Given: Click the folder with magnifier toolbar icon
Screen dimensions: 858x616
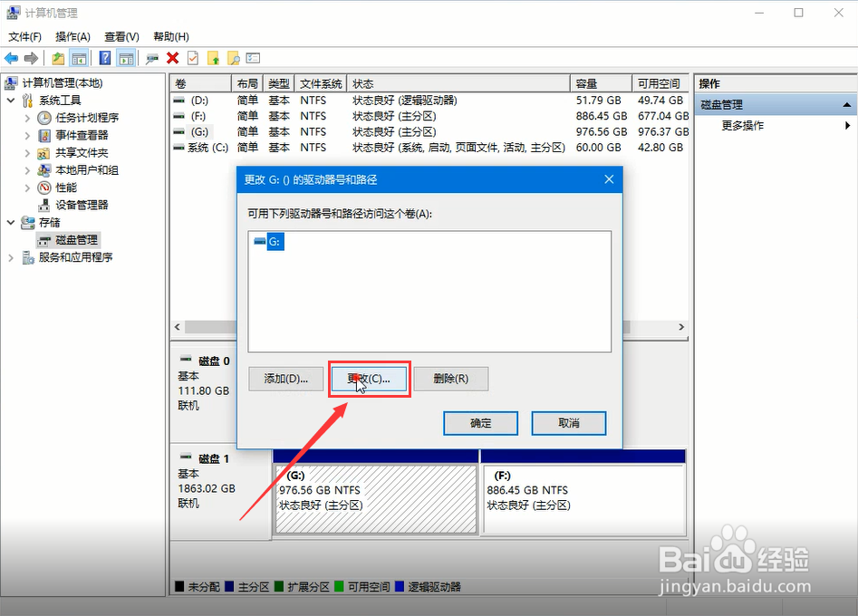Looking at the screenshot, I should click(x=236, y=58).
